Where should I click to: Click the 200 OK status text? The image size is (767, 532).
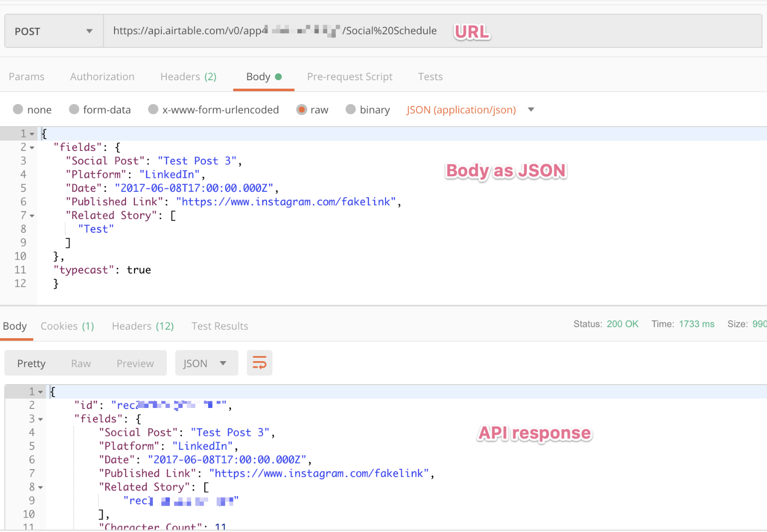(x=623, y=324)
